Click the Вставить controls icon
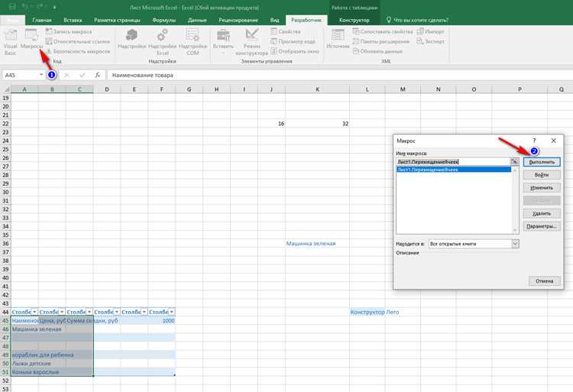This screenshot has width=573, height=392. 223,35
